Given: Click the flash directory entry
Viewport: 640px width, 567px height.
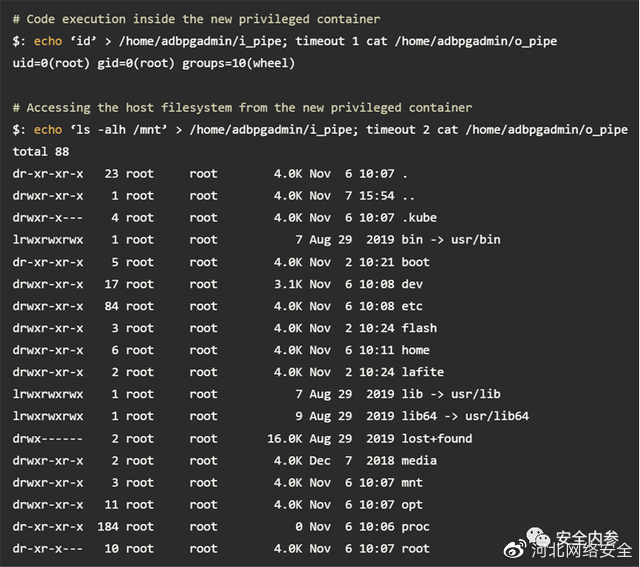Looking at the screenshot, I should [x=419, y=328].
